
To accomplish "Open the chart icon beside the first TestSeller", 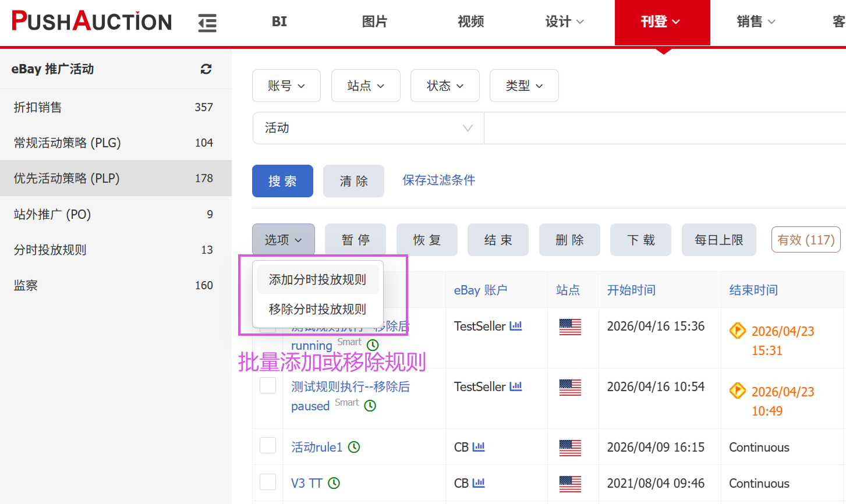I will point(516,326).
